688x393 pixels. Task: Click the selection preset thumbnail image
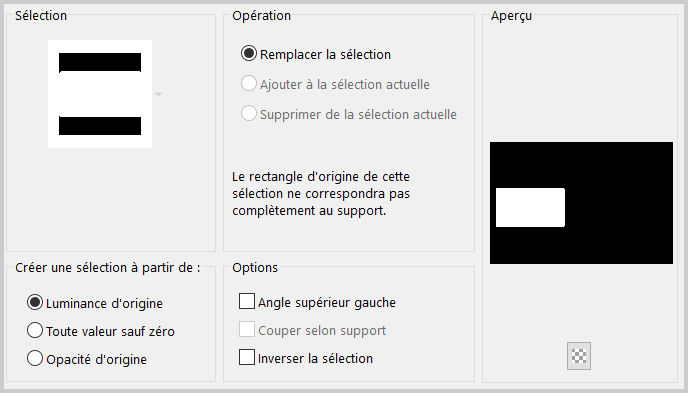(x=100, y=94)
